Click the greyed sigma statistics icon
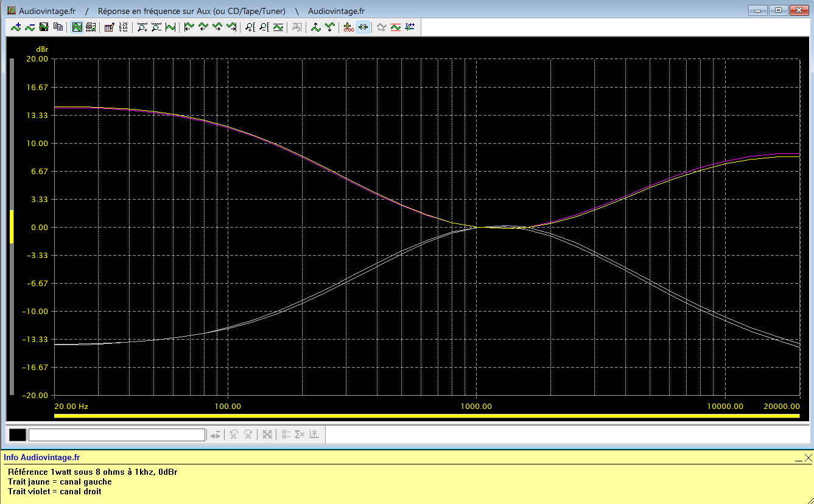 pos(300,435)
